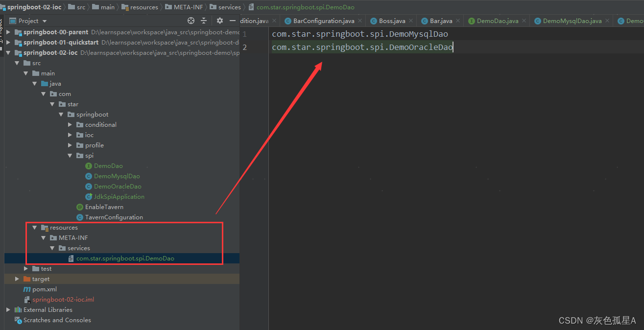Click the java source folder icon
Viewport: 644px width, 330px height.
[45, 84]
